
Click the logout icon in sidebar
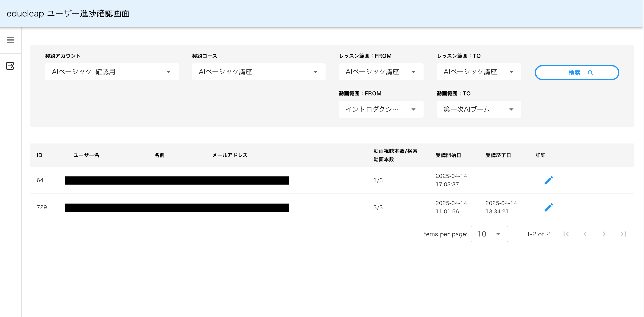[10, 66]
